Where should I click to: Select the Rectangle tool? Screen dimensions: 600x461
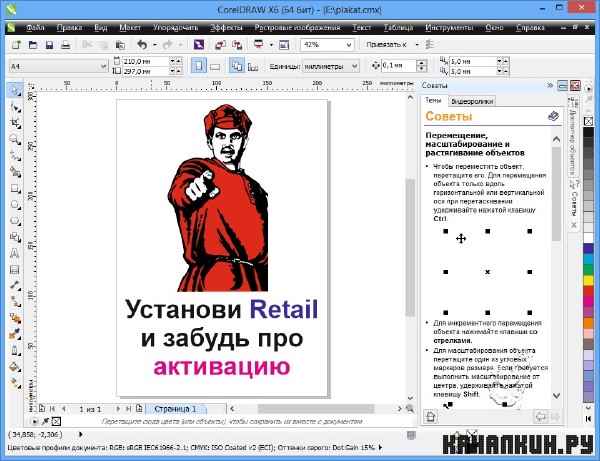15,188
